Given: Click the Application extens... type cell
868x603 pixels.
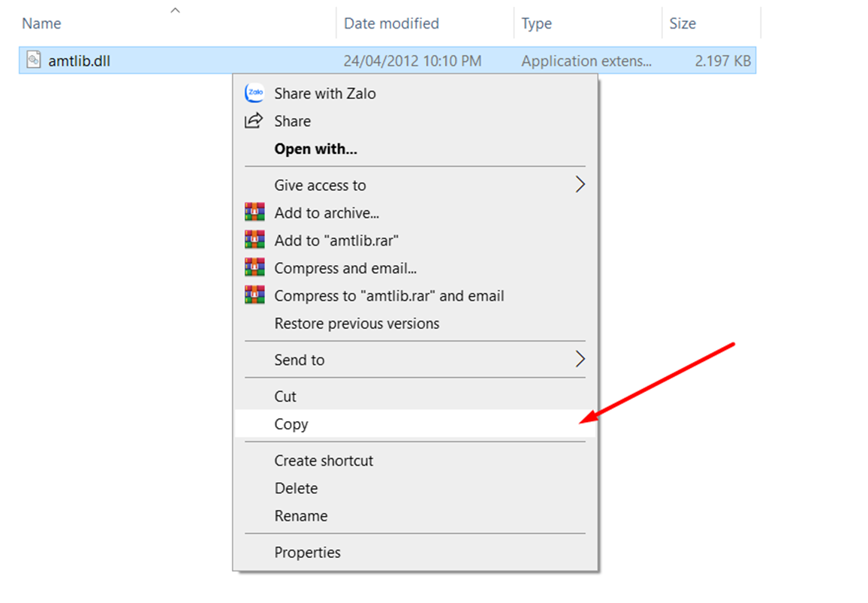Looking at the screenshot, I should [586, 61].
